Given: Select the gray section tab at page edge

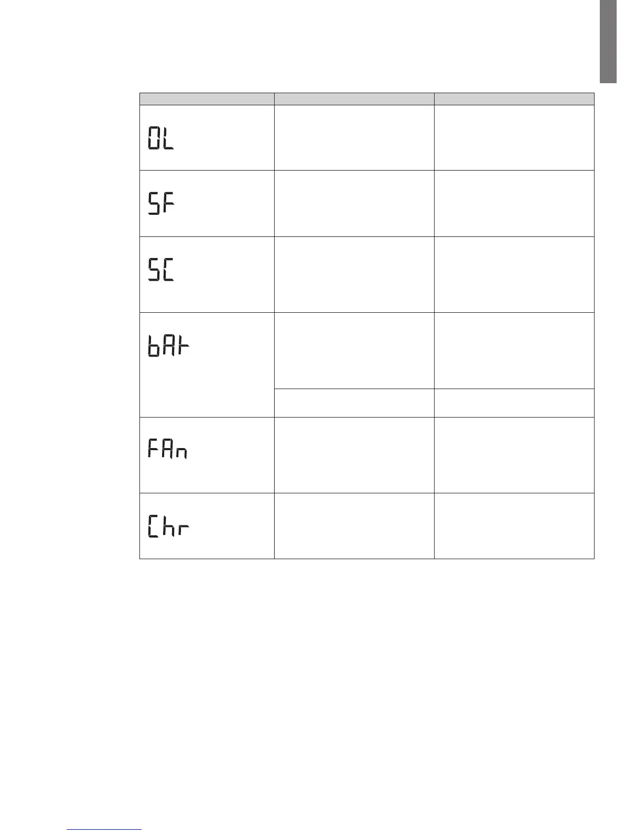Looking at the screenshot, I should pyautogui.click(x=608, y=42).
